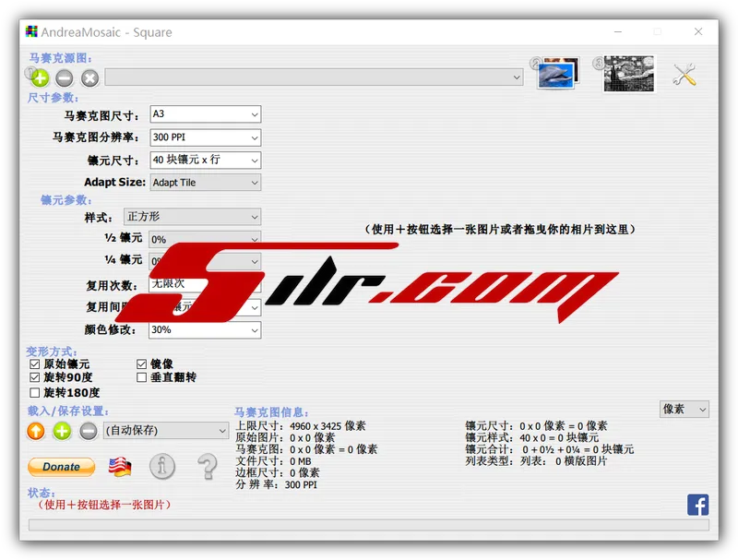Click the orange up-arrow load settings icon
The image size is (738, 560).
[36, 431]
